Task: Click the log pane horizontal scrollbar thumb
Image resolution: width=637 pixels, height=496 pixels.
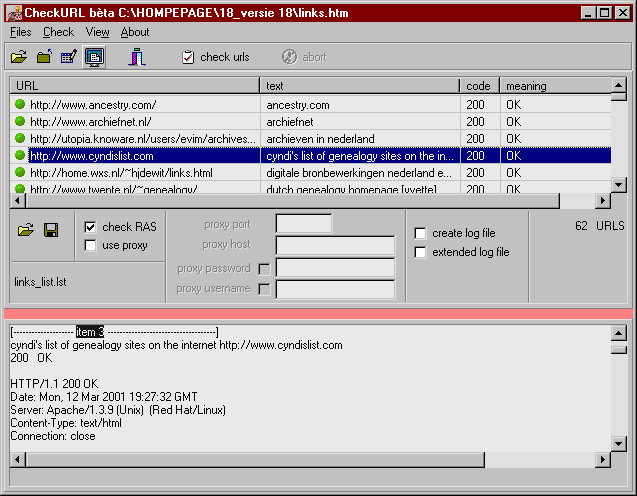Action: click(x=255, y=460)
